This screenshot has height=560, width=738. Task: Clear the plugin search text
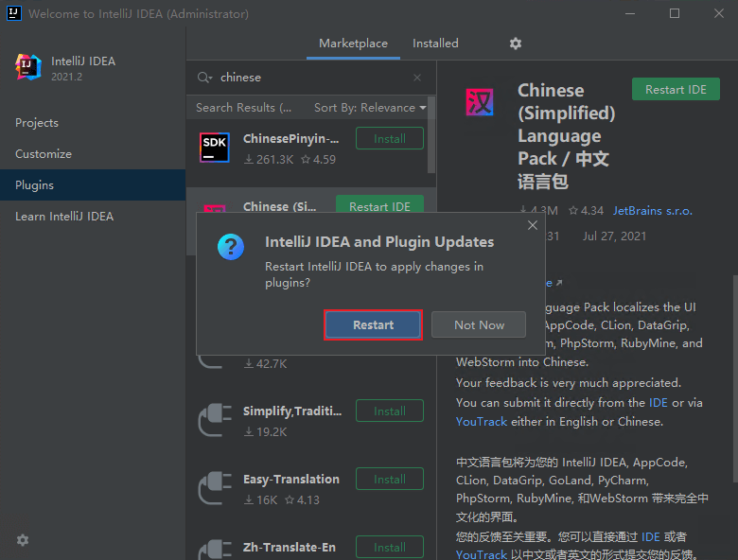click(x=417, y=78)
